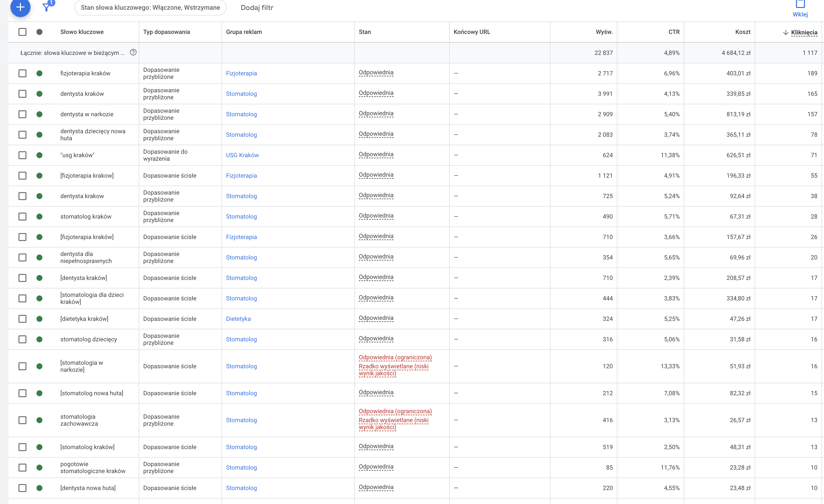Click gray status dot in table header
This screenshot has height=504, width=824.
(39, 32)
